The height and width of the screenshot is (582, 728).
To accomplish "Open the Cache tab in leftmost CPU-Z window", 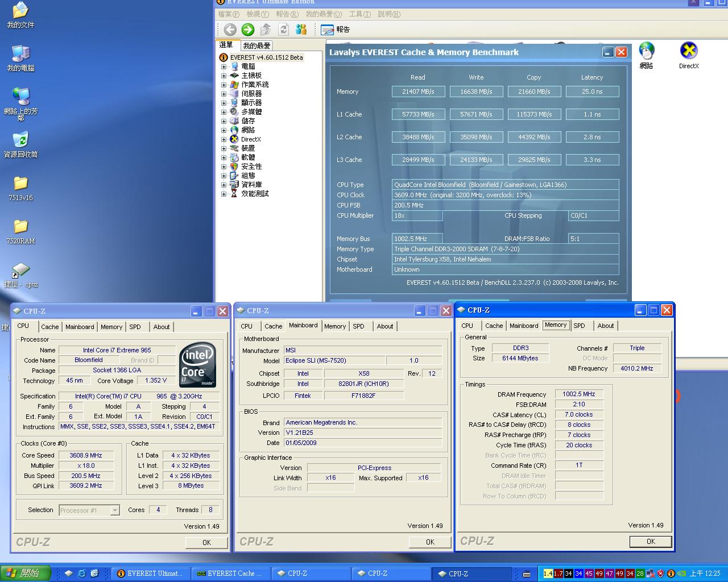I will coord(49,327).
